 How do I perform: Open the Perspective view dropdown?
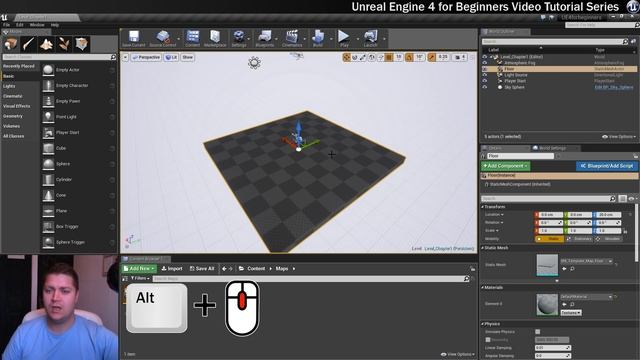click(146, 58)
